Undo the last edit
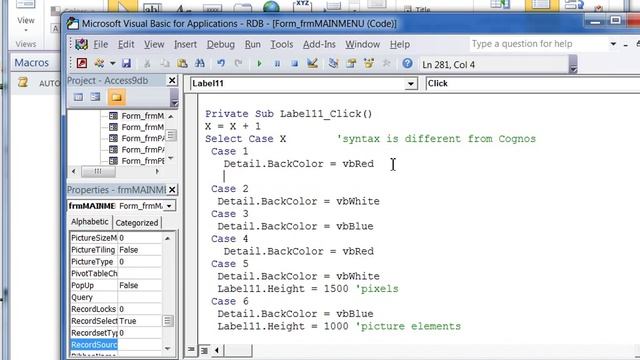 coord(221,63)
